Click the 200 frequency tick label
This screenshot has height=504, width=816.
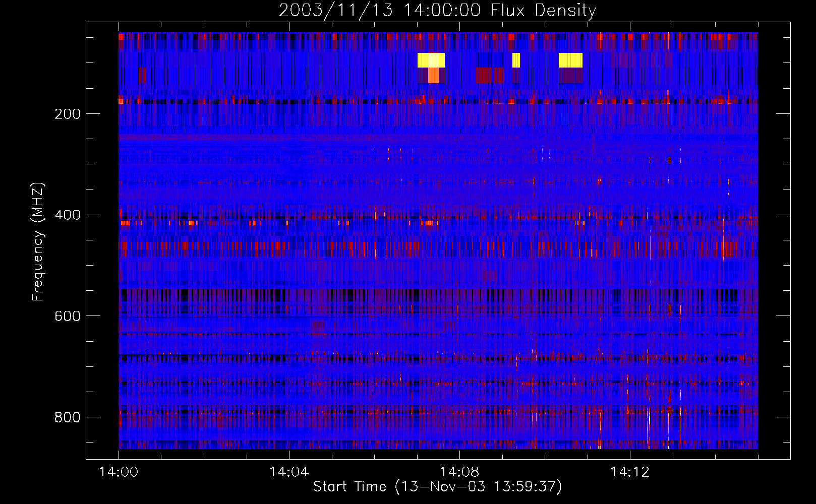click(x=68, y=114)
